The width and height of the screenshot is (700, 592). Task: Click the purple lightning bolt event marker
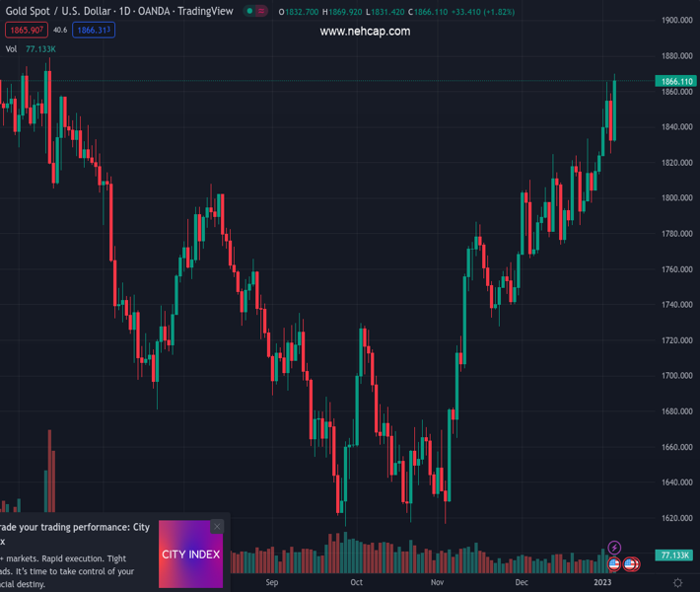(614, 548)
